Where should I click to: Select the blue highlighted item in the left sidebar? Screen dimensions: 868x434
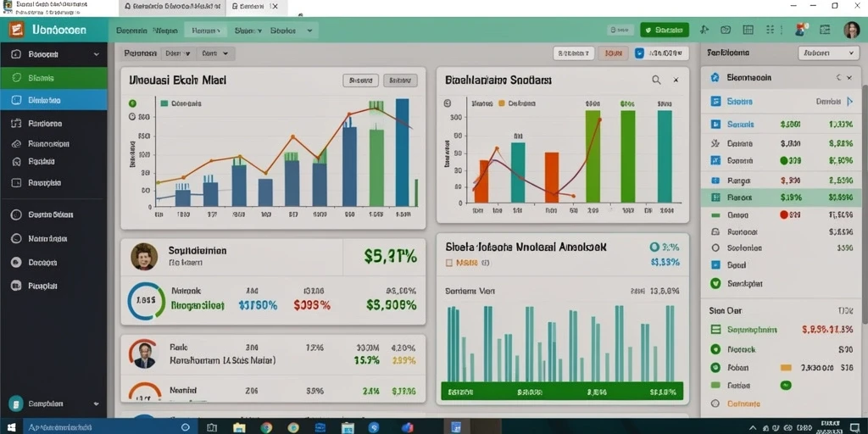[53, 100]
